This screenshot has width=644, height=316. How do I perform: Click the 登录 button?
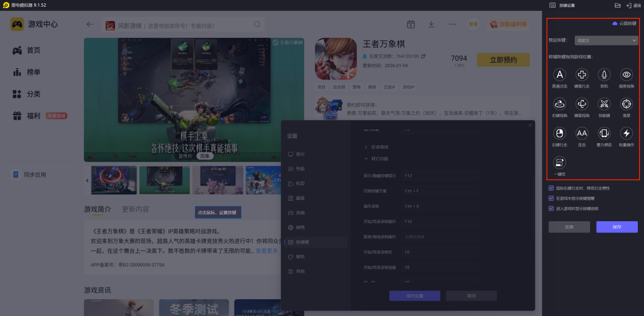point(473,24)
